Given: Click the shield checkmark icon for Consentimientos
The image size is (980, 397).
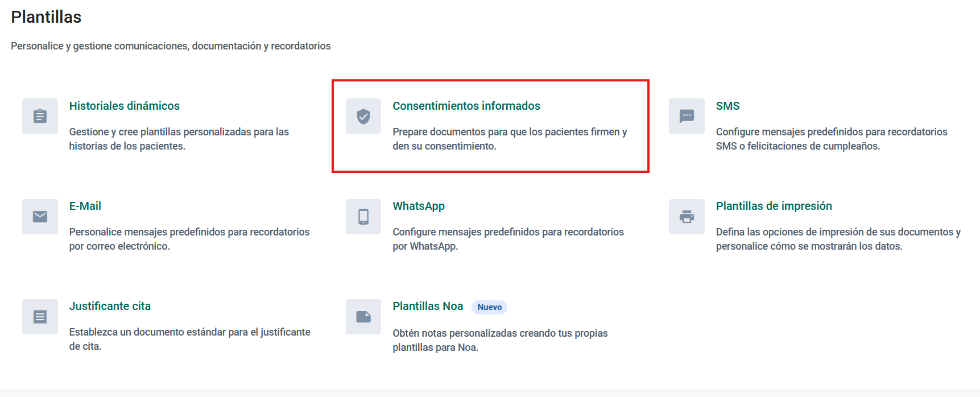Looking at the screenshot, I should click(x=363, y=117).
